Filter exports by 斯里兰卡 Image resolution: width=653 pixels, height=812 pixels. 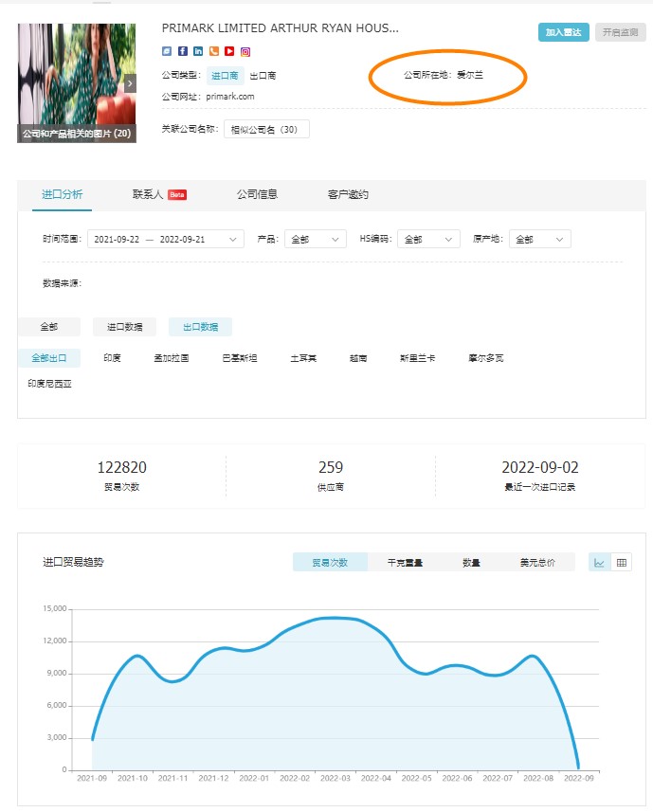pyautogui.click(x=417, y=358)
